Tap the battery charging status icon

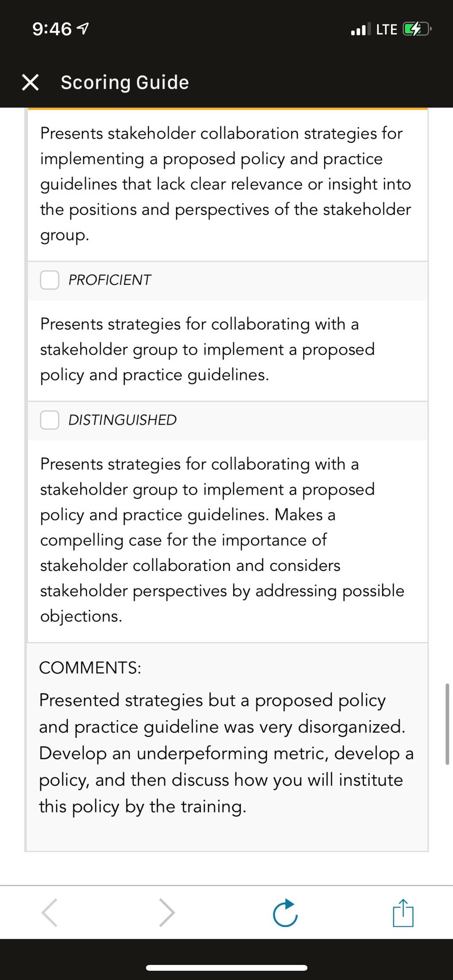click(417, 30)
